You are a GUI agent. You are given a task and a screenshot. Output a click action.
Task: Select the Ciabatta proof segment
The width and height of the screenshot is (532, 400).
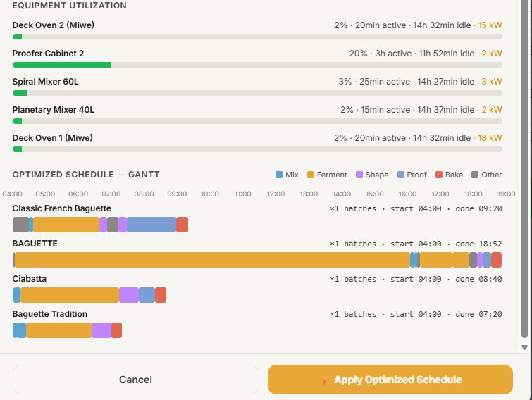(x=147, y=295)
